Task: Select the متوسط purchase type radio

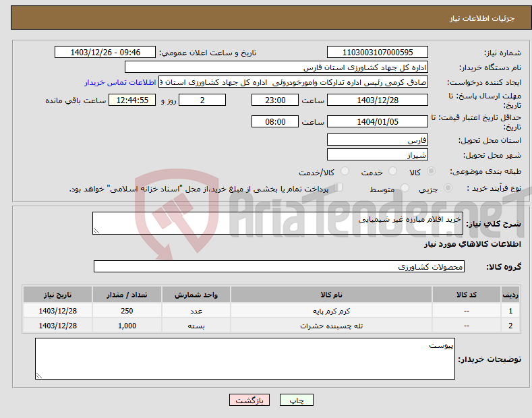Action: click(x=405, y=187)
